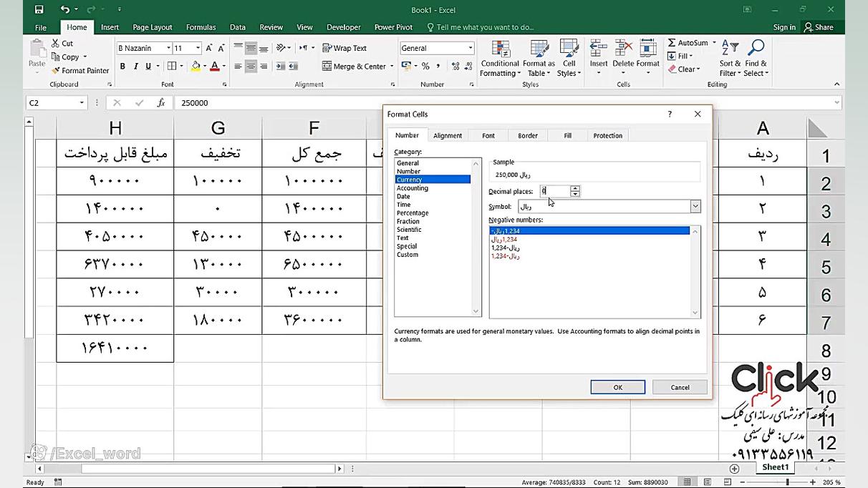Select the Sheet1 tab
This screenshot has width=868, height=488.
775,467
